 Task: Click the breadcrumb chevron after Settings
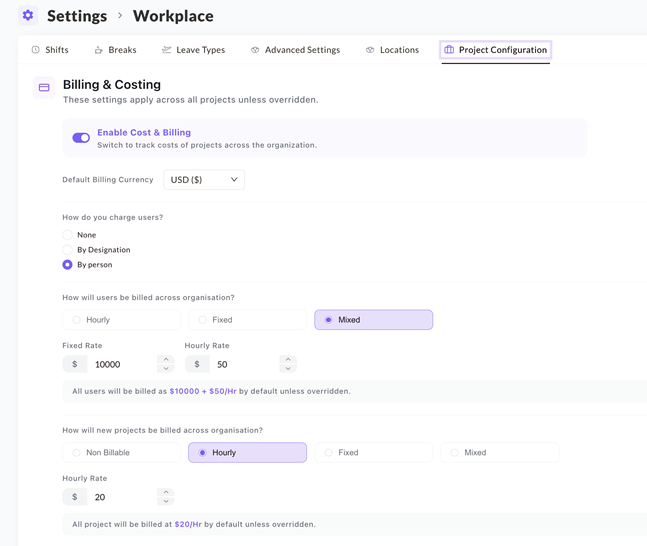pos(120,16)
